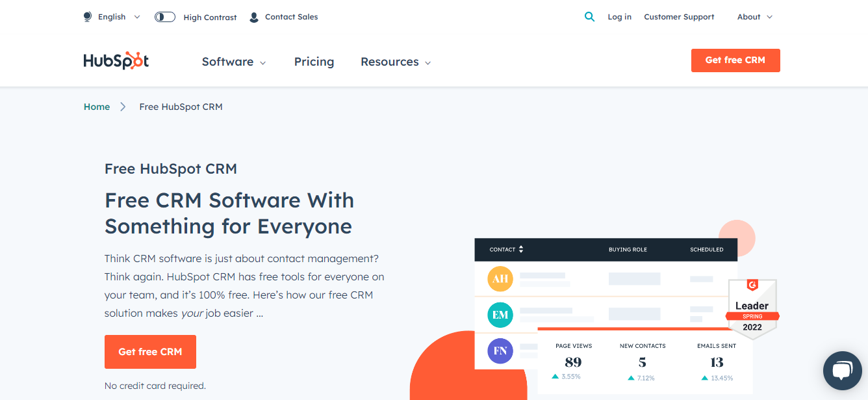The width and height of the screenshot is (868, 400).
Task: Click the 7.12% new contacts change
Action: click(x=641, y=378)
